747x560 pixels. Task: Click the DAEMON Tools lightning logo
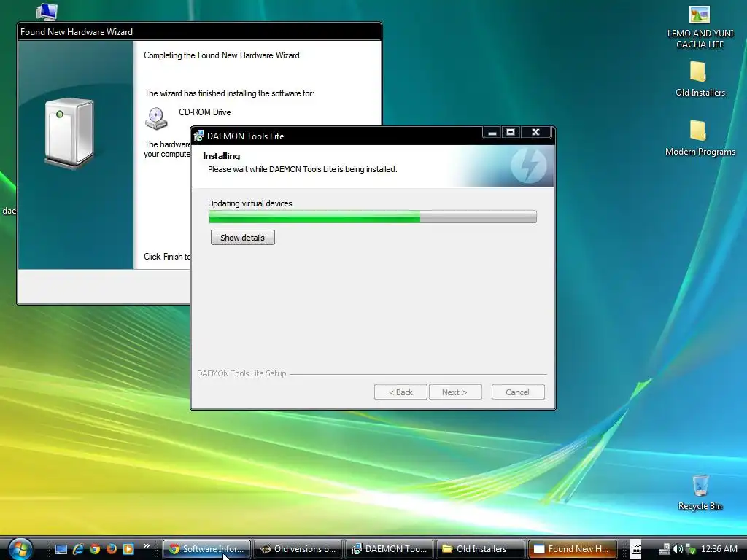click(x=528, y=166)
